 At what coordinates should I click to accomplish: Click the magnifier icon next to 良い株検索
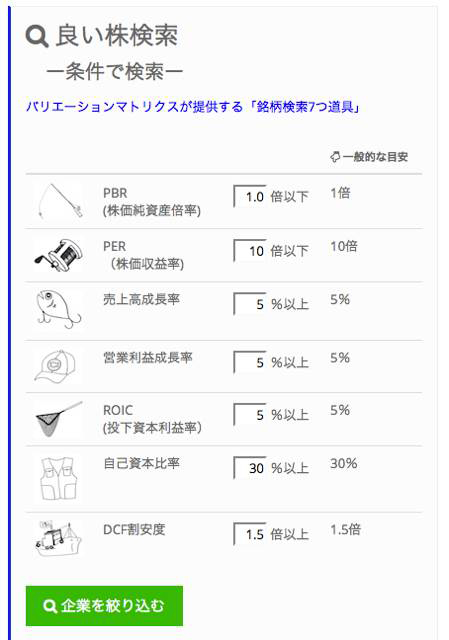[37, 36]
